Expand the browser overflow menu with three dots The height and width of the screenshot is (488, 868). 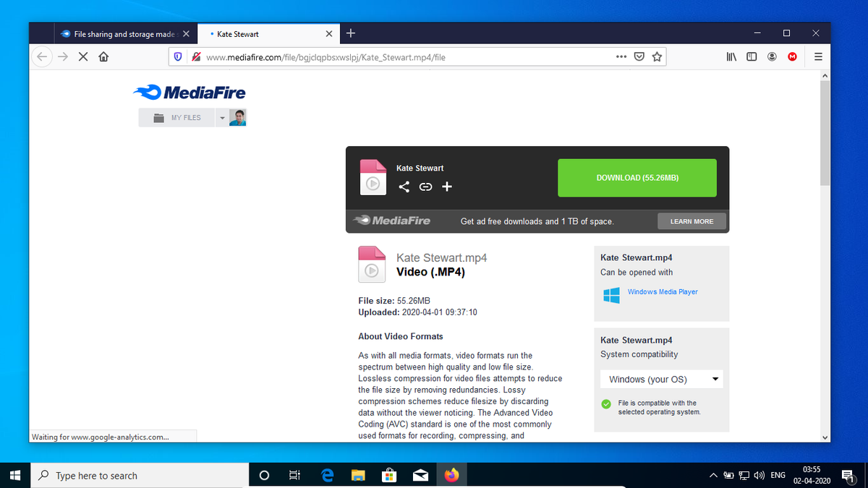[x=621, y=56]
